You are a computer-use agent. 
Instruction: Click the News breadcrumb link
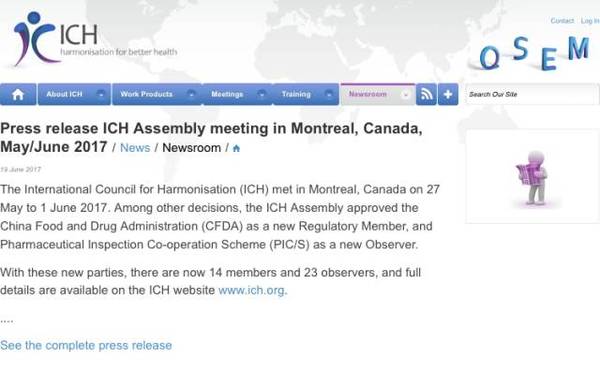tap(135, 148)
